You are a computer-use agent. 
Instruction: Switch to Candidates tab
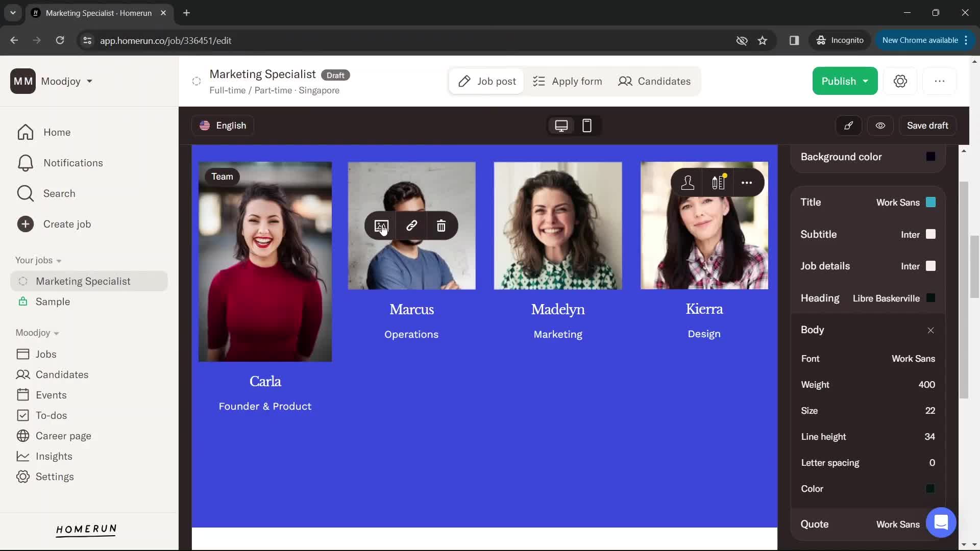click(654, 81)
